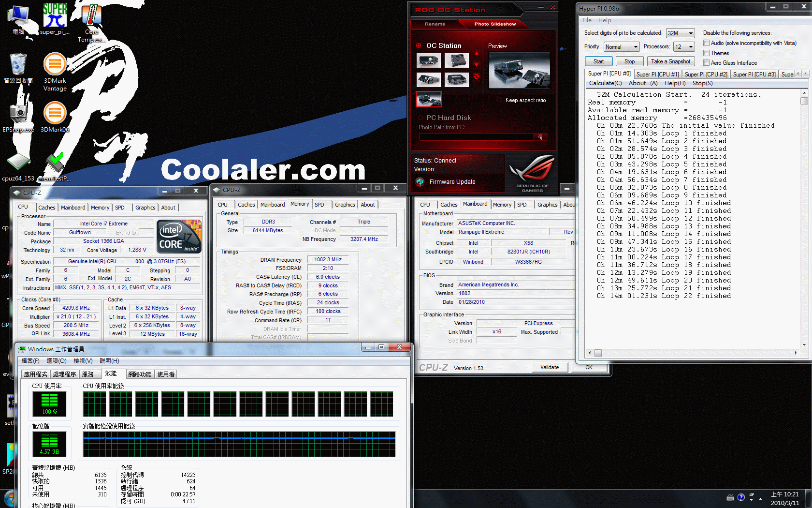Viewport: 812px width, 508px height.
Task: Switch to Super PI [CPU #1] tab
Action: pyautogui.click(x=657, y=74)
